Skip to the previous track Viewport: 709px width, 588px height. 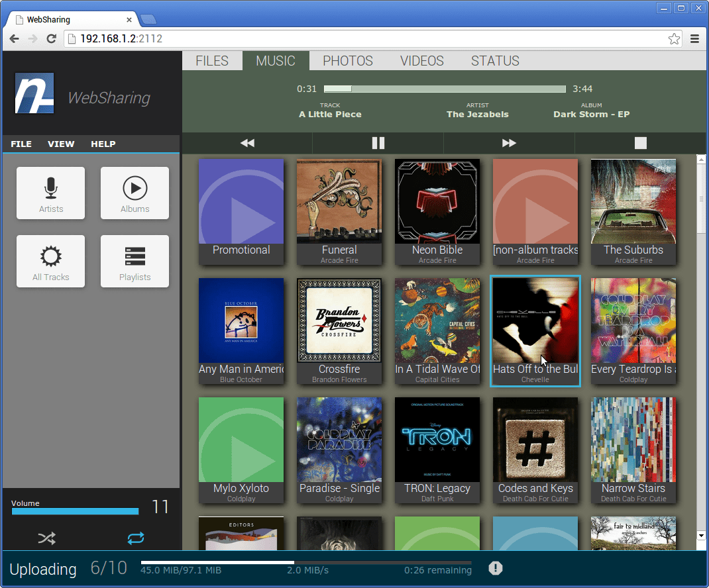246,142
